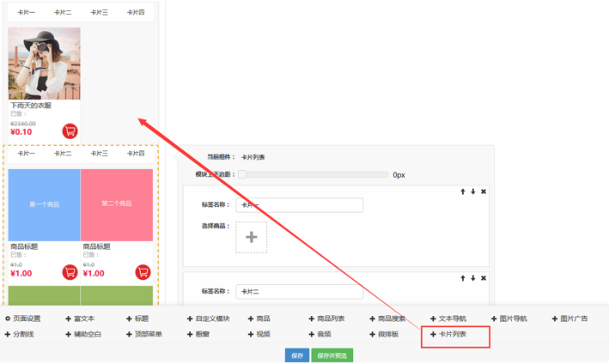
Task: Delete the 卡片一 tab panel
Action: tap(484, 191)
